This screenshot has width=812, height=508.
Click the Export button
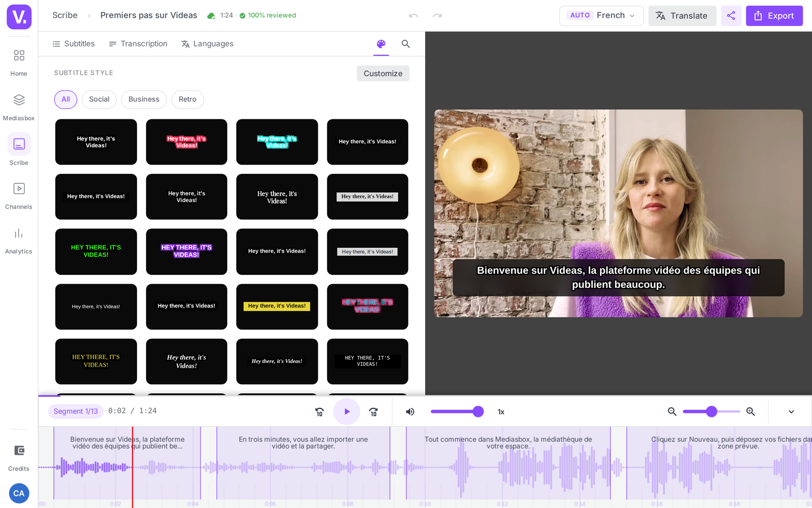[x=774, y=16]
